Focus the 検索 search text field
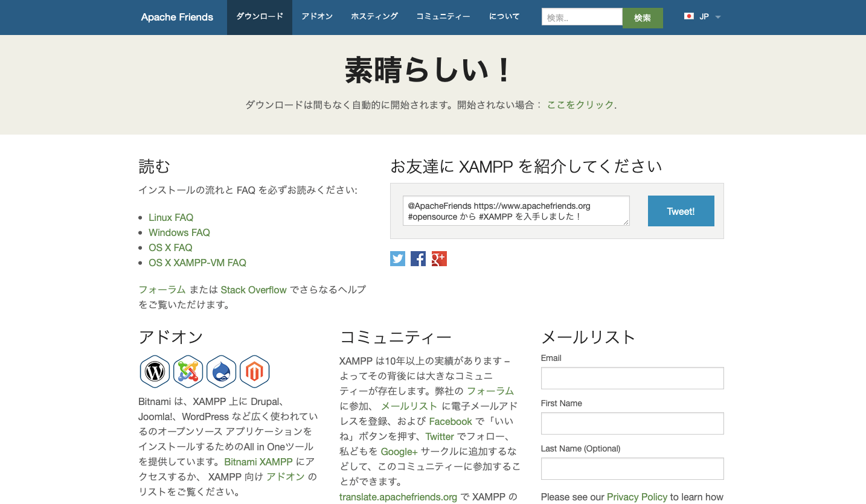This screenshot has height=504, width=866. (x=582, y=18)
